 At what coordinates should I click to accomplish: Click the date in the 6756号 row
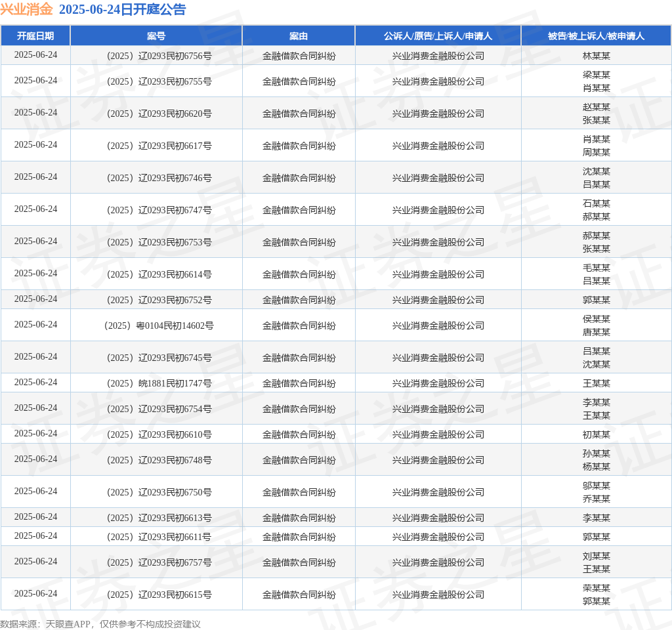[x=35, y=55]
